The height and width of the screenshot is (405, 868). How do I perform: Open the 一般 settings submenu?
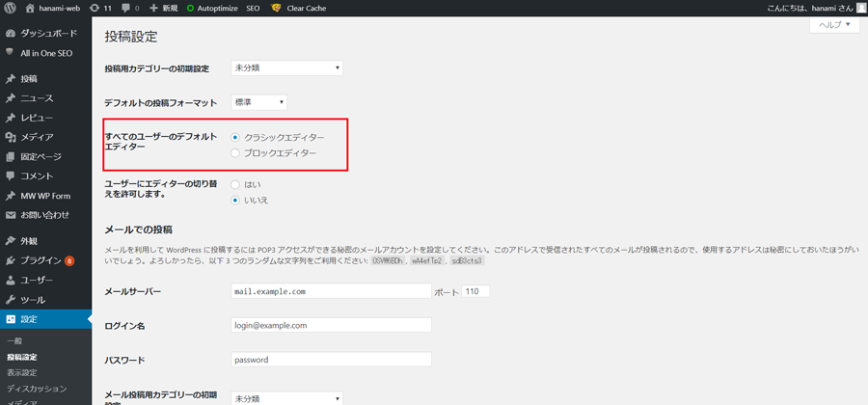click(14, 341)
